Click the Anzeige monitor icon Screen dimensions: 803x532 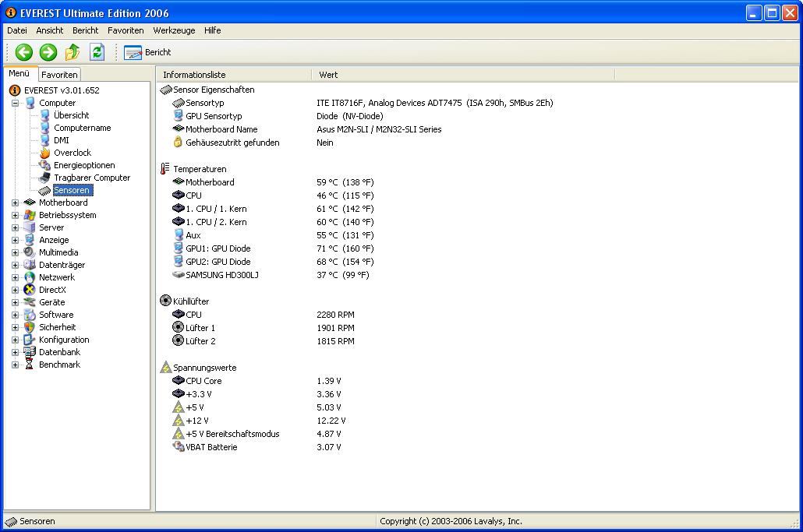pyautogui.click(x=30, y=240)
